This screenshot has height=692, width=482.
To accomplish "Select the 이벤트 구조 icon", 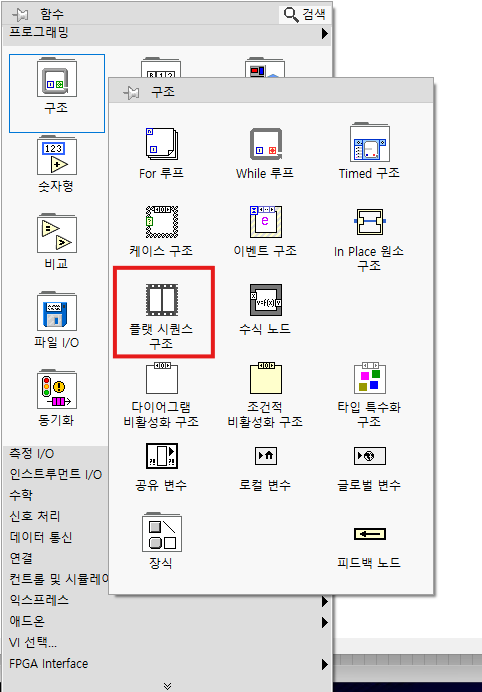I will (266, 222).
